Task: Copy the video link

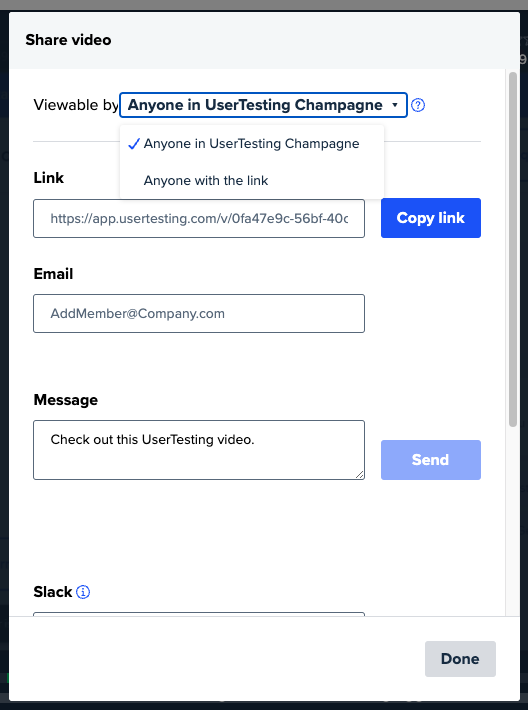Action: (x=431, y=218)
